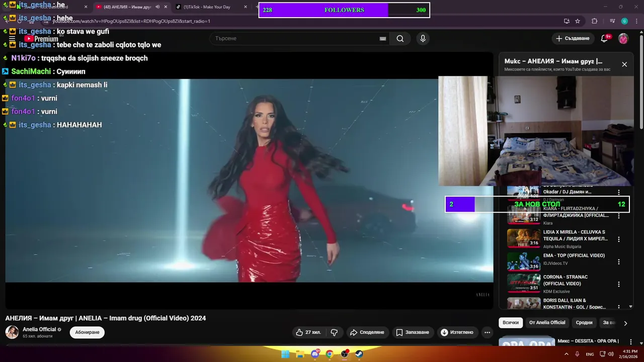Open Микс – DESSITA - OPA OPA recommendation
644x362 pixels.
coord(588,341)
